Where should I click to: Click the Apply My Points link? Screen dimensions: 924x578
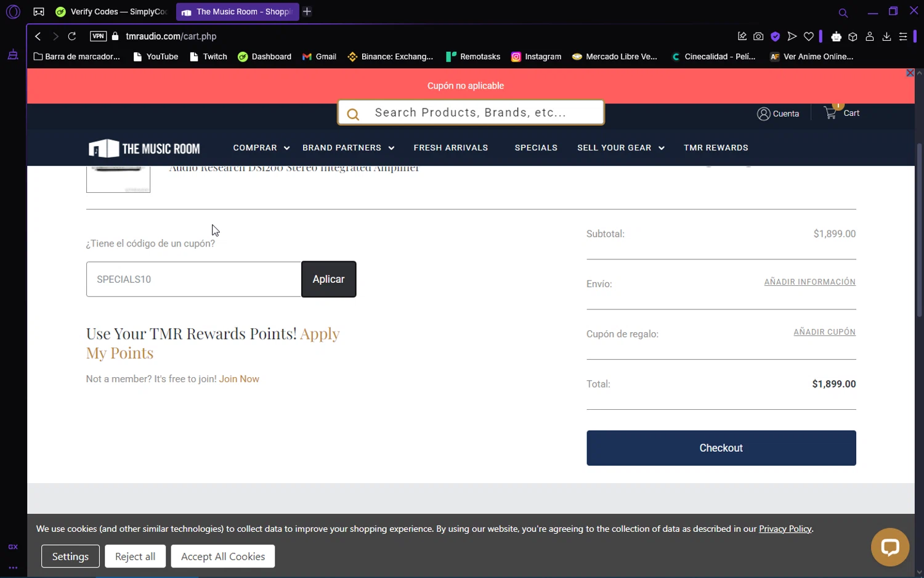[x=213, y=343]
